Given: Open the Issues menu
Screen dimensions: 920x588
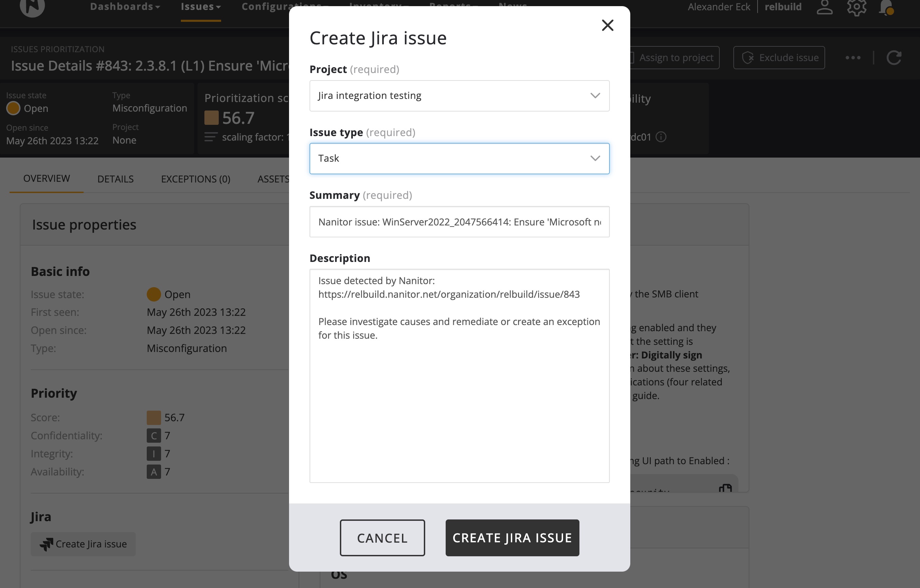Looking at the screenshot, I should [200, 6].
